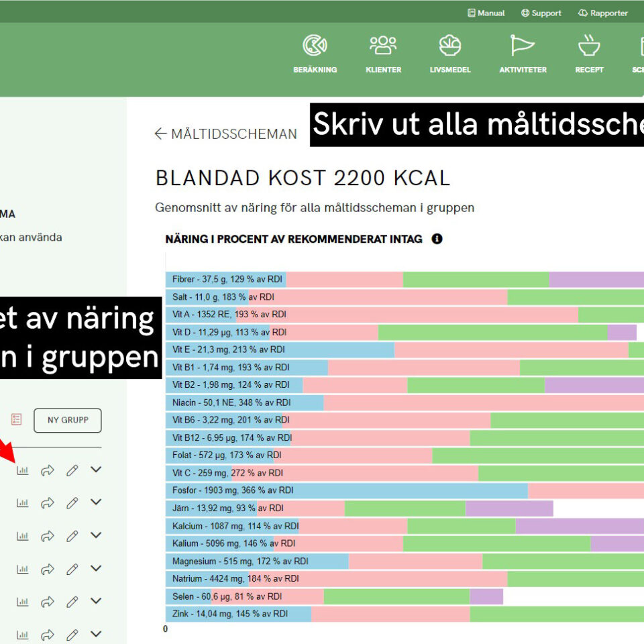The image size is (644, 644).
Task: Click the red list icon beside NY GRUPP
Action: 17,419
